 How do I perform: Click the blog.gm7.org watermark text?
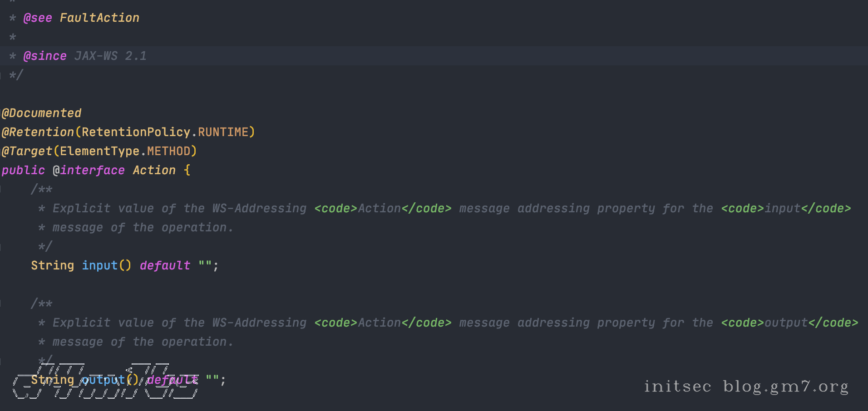tap(785, 387)
